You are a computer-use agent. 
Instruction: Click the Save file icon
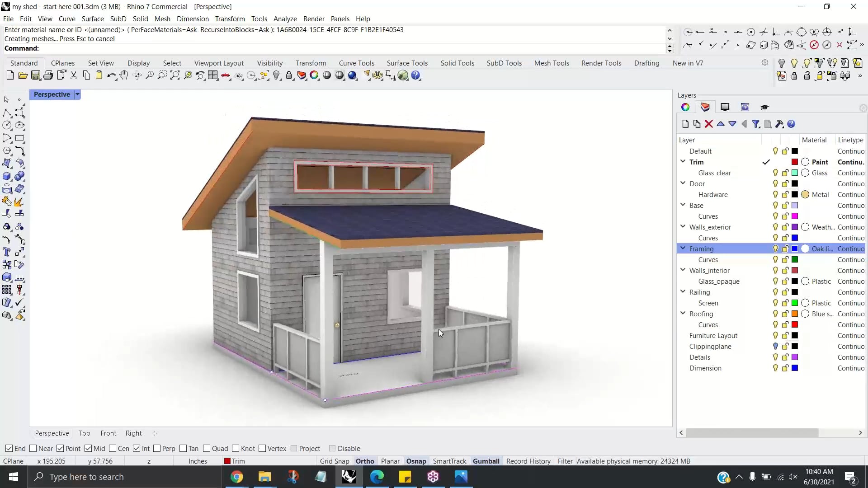(36, 75)
